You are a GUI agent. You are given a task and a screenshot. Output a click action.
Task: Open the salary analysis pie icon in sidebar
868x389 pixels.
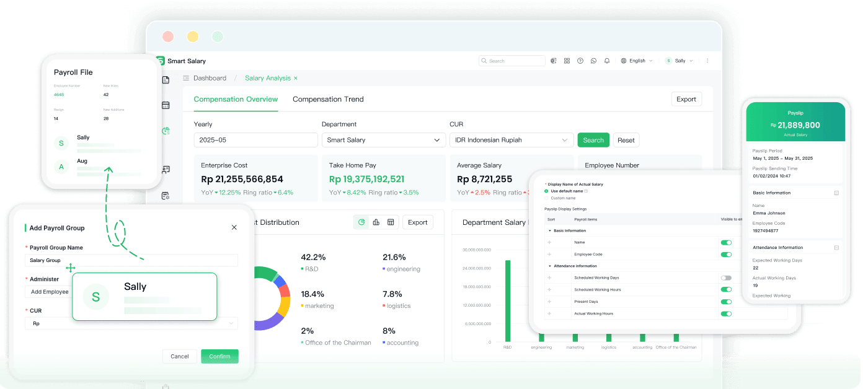[166, 131]
